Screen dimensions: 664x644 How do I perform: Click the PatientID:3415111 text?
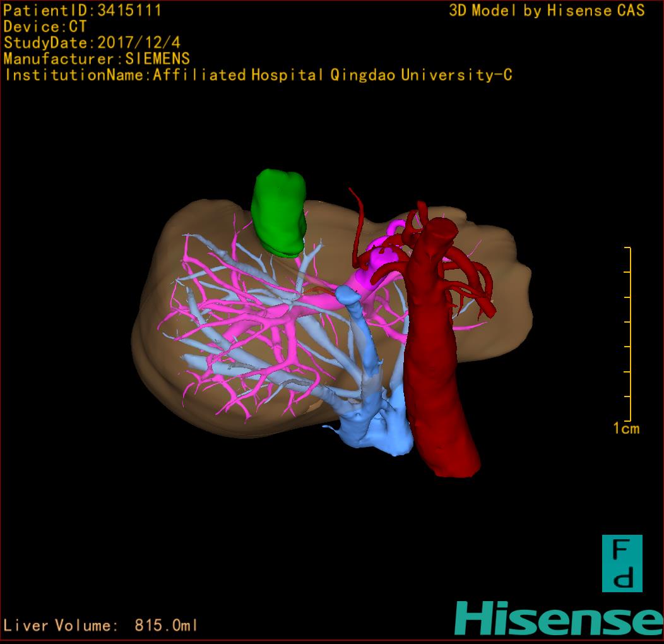coord(83,10)
